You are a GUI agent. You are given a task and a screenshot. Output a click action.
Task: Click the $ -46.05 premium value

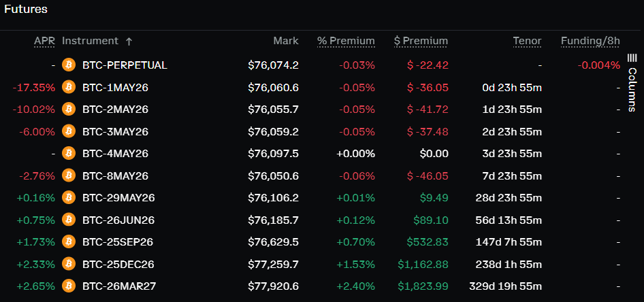tap(428, 176)
